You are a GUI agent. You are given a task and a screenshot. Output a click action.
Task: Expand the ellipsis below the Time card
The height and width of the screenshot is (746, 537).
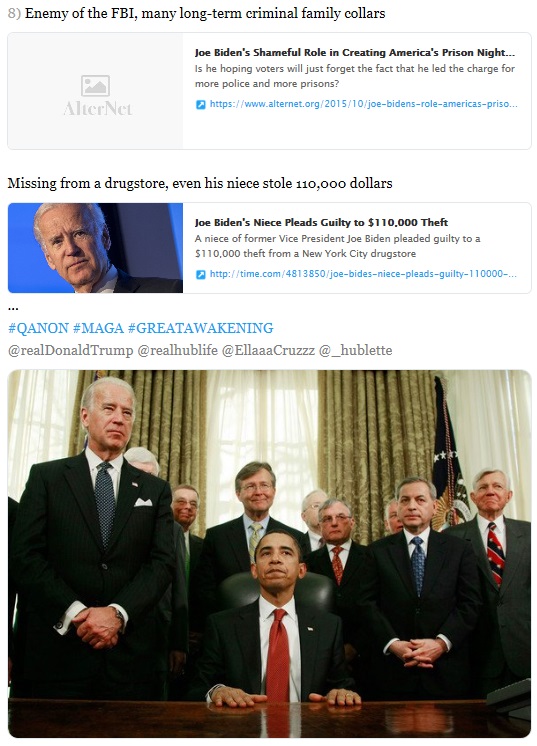click(x=13, y=309)
